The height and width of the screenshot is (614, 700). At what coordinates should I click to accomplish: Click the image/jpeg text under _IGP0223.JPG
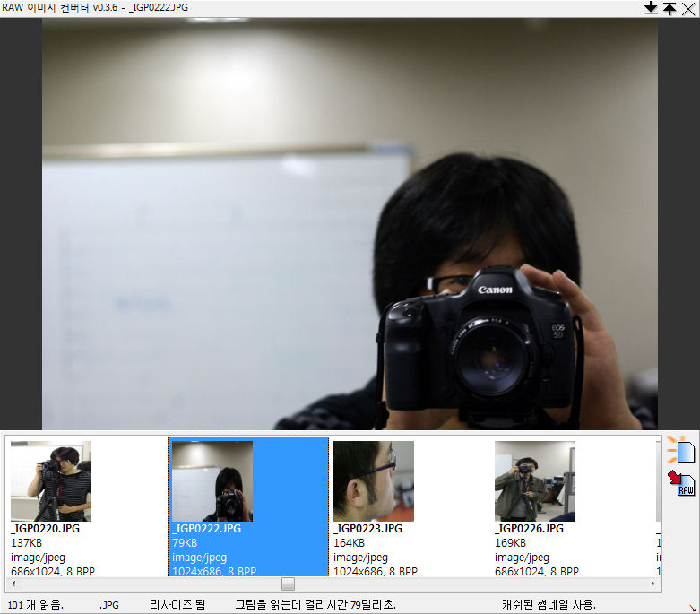360,558
